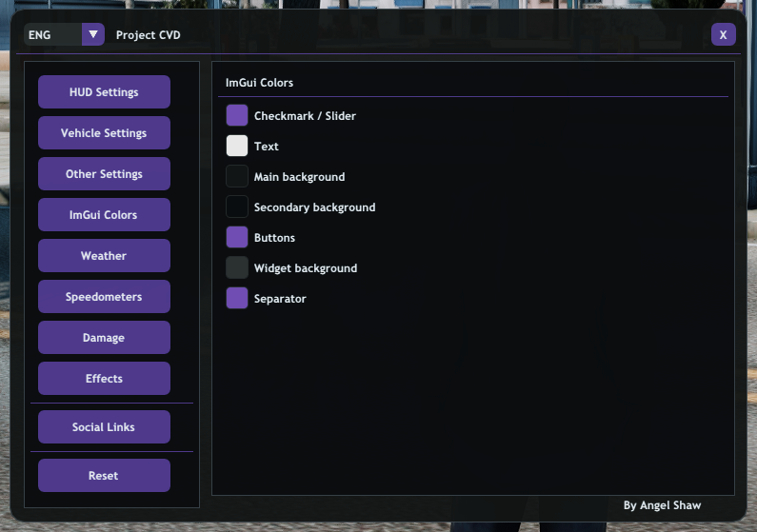Open the language dropdown arrow
The height and width of the screenshot is (532, 757).
tap(93, 34)
